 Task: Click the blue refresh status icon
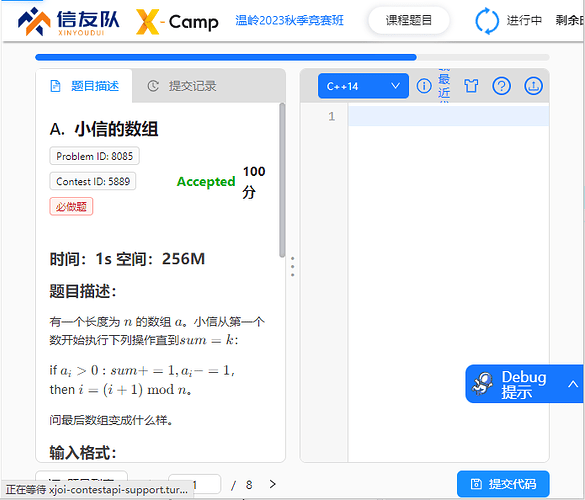(x=487, y=21)
